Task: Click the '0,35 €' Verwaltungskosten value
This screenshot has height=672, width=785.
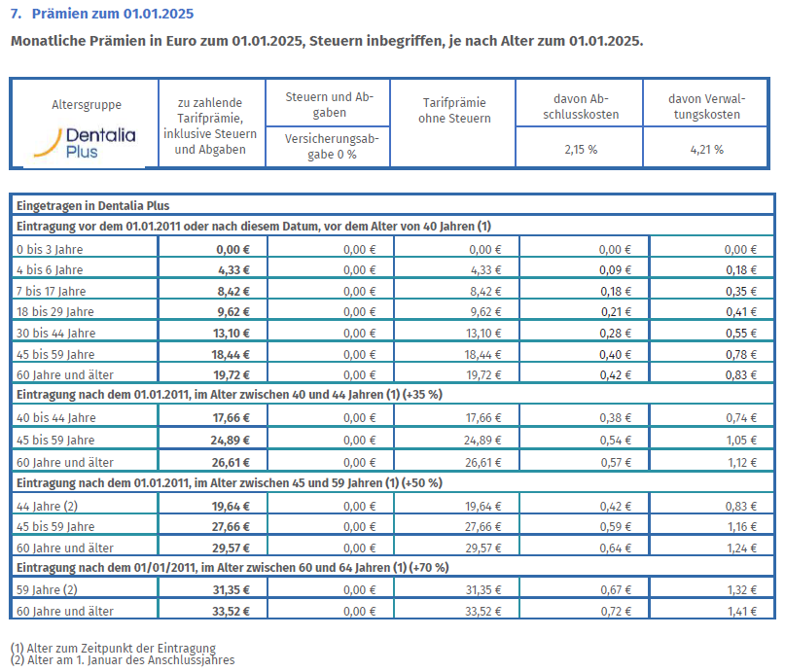Action: click(741, 291)
